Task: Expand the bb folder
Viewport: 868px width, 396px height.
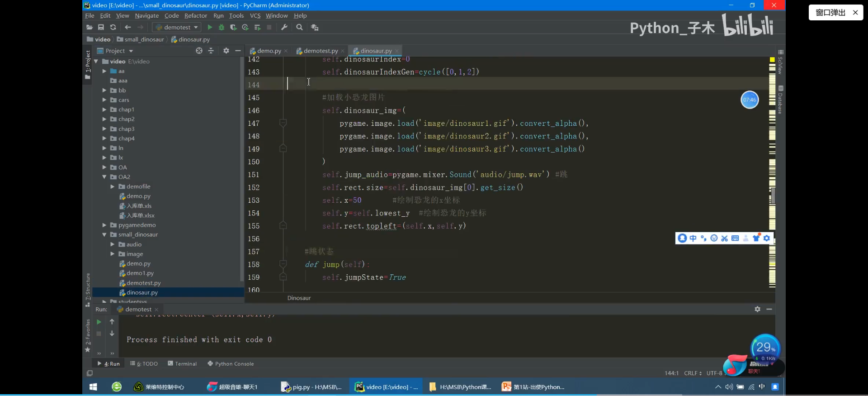Action: pos(104,90)
